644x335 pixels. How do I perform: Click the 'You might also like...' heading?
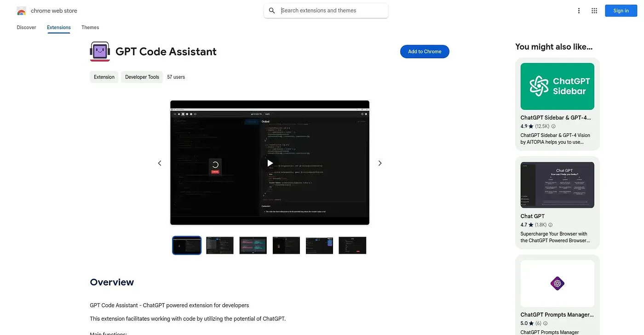click(554, 47)
